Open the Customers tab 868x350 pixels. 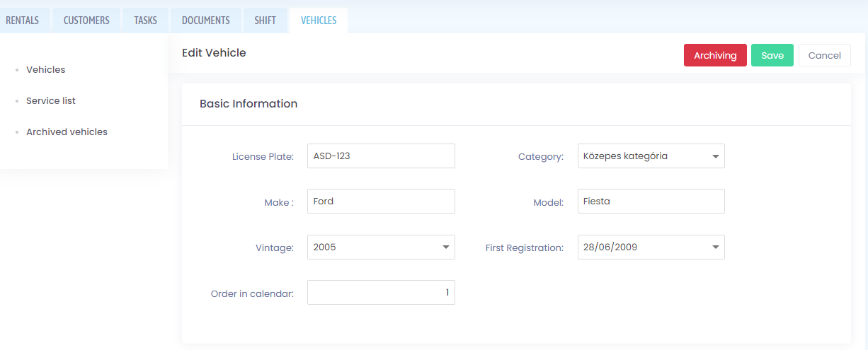pos(86,21)
